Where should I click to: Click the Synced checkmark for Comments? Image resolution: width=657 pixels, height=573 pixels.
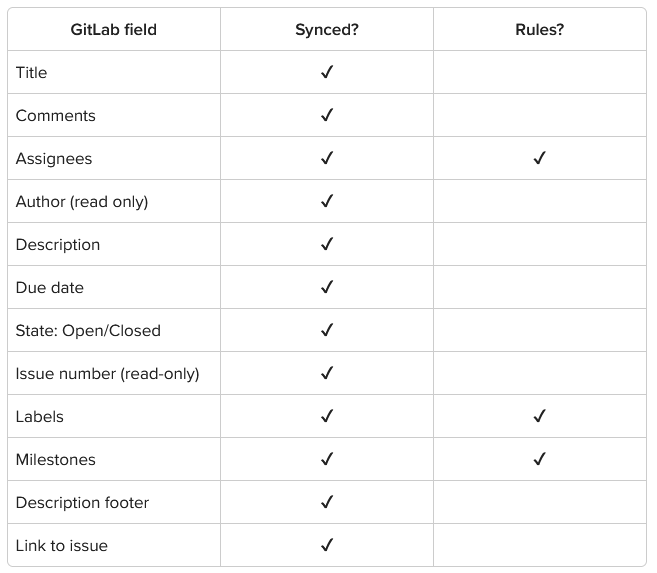click(327, 115)
